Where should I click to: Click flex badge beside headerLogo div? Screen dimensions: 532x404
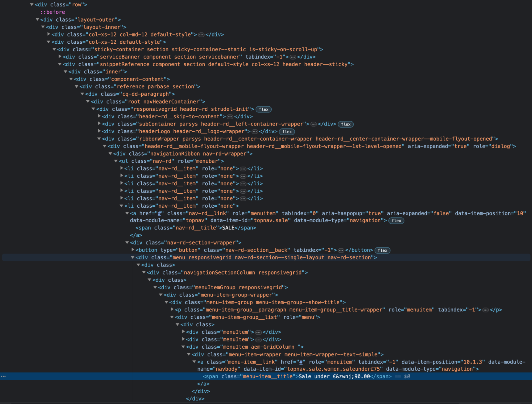[x=287, y=132]
